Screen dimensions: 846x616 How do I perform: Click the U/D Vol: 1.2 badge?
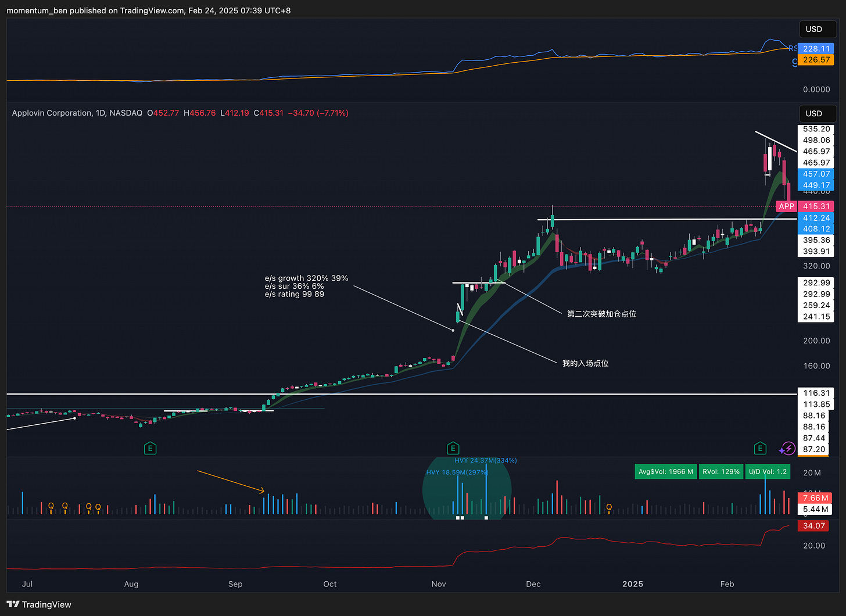768,471
